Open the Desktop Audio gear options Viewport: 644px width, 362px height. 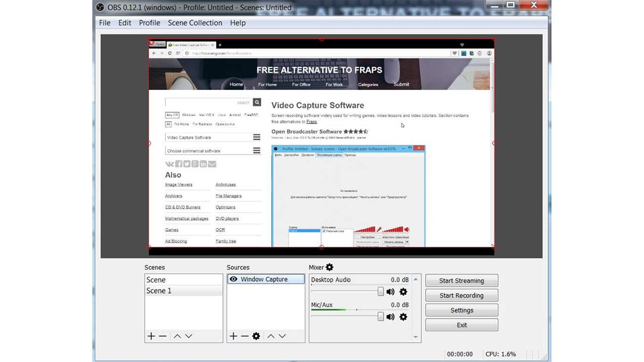[403, 292]
